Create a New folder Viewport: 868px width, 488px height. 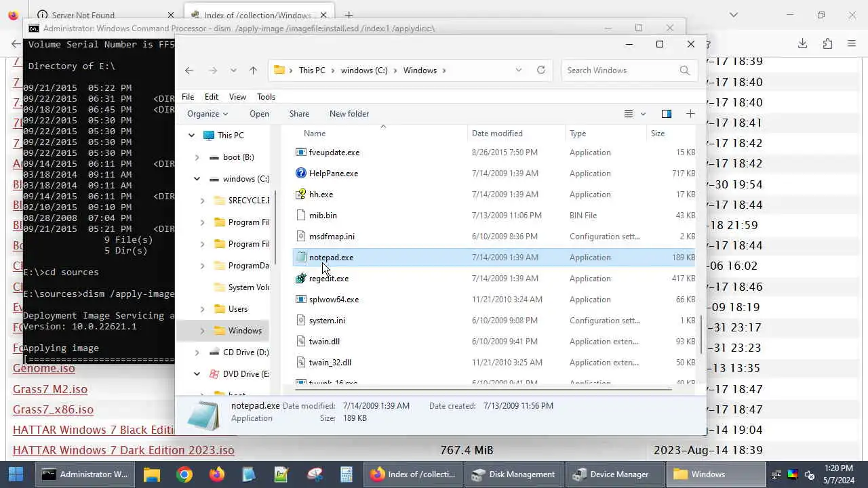coord(349,114)
